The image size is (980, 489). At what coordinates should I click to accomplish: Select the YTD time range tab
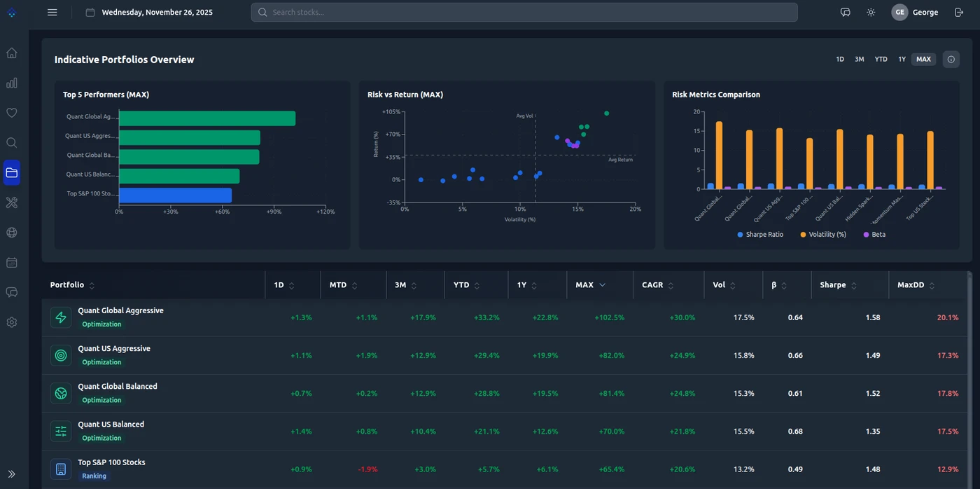(881, 60)
